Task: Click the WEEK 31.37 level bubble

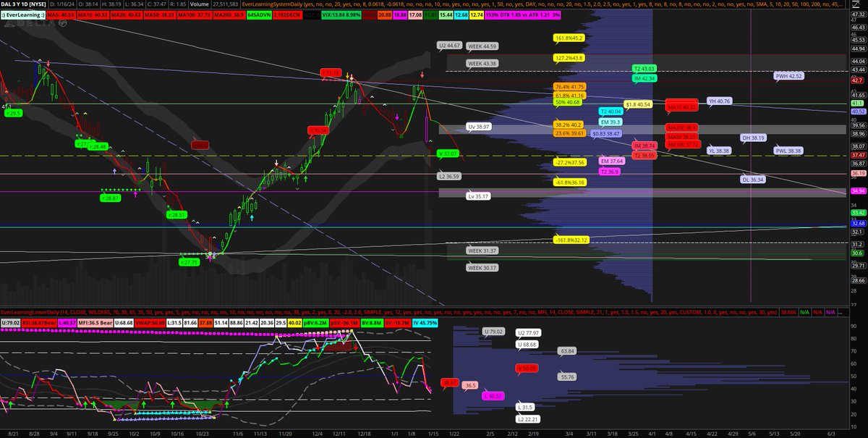Action: pos(482,250)
